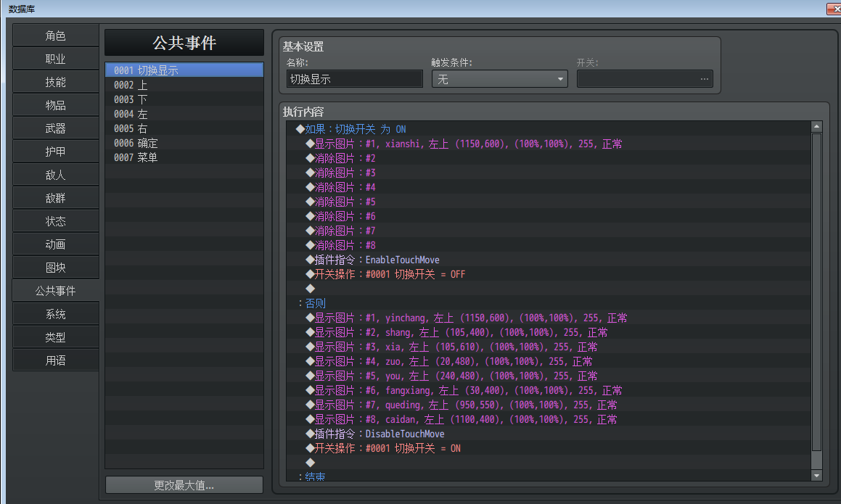Select the 物品 tab
841x504 pixels.
tap(56, 105)
